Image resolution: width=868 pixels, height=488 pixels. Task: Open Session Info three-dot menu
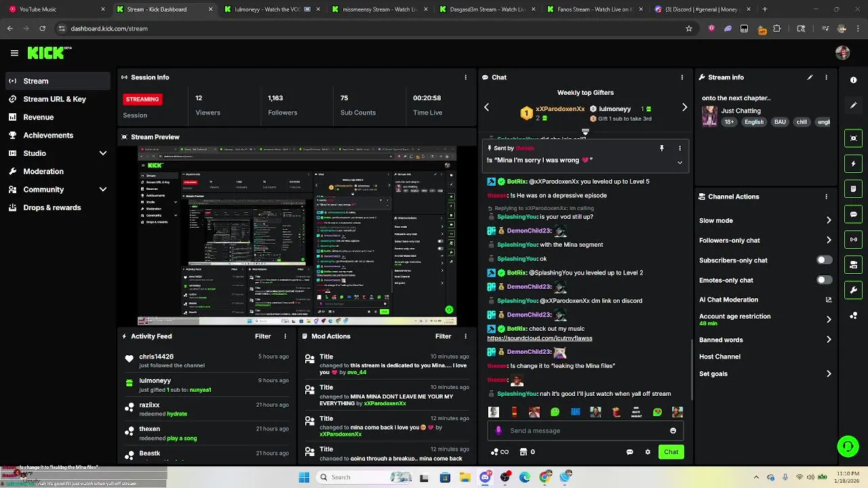coord(465,77)
